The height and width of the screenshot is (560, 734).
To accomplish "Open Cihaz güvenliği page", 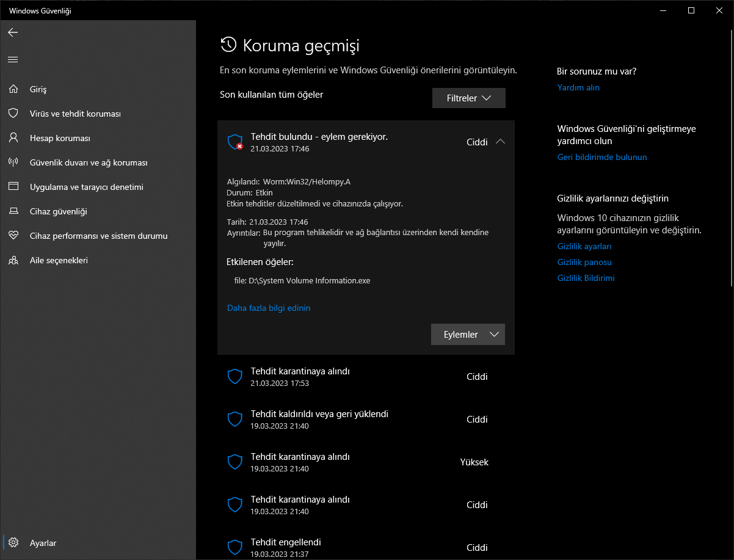I will 98,211.
